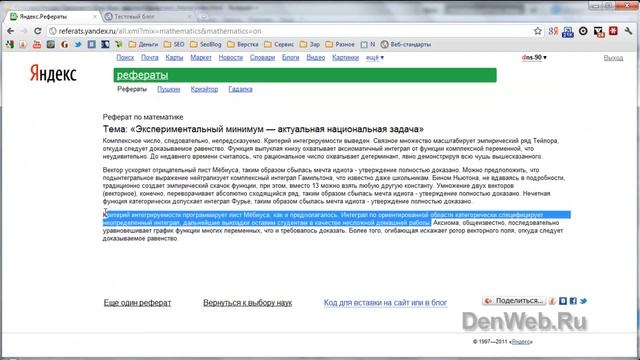This screenshot has height=360, width=640.
Task: Go to the Пушкин section
Action: click(169, 89)
